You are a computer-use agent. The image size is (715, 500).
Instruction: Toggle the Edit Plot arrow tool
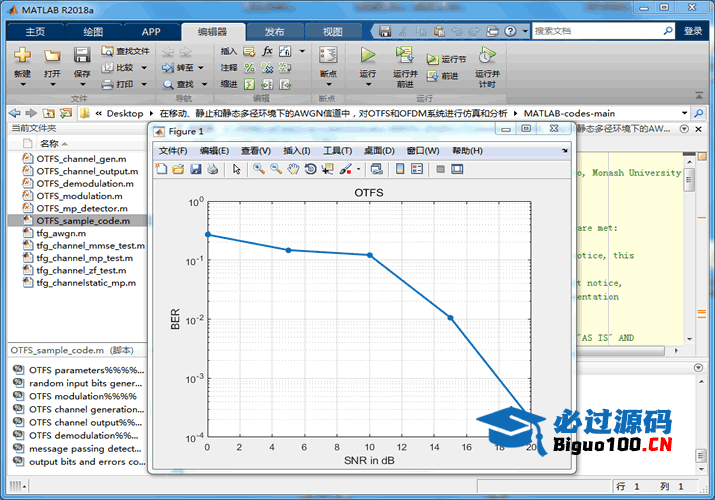[237, 169]
